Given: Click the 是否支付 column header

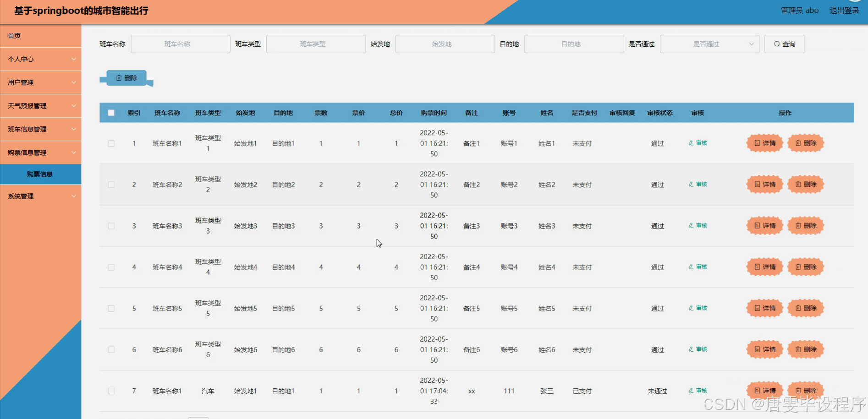Looking at the screenshot, I should pyautogui.click(x=584, y=113).
